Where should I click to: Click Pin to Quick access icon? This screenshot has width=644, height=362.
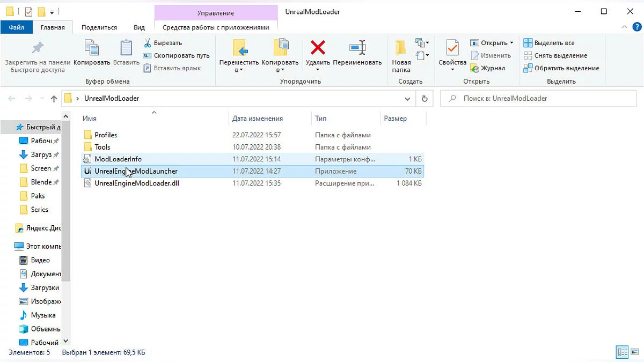(37, 48)
